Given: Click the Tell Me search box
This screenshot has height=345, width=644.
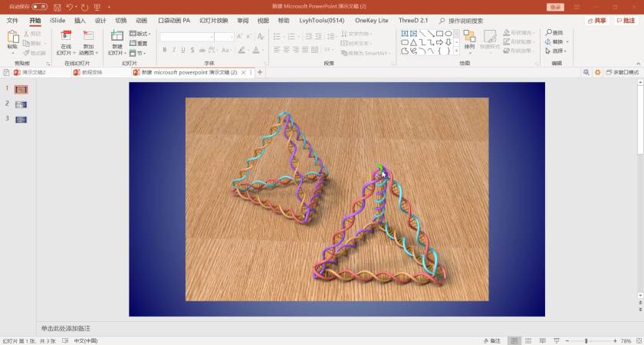Looking at the screenshot, I should coord(461,21).
